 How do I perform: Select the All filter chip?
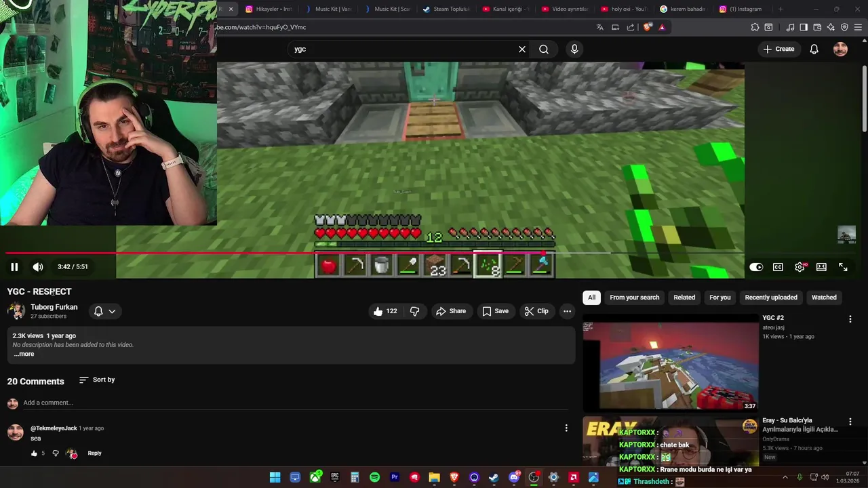point(591,298)
